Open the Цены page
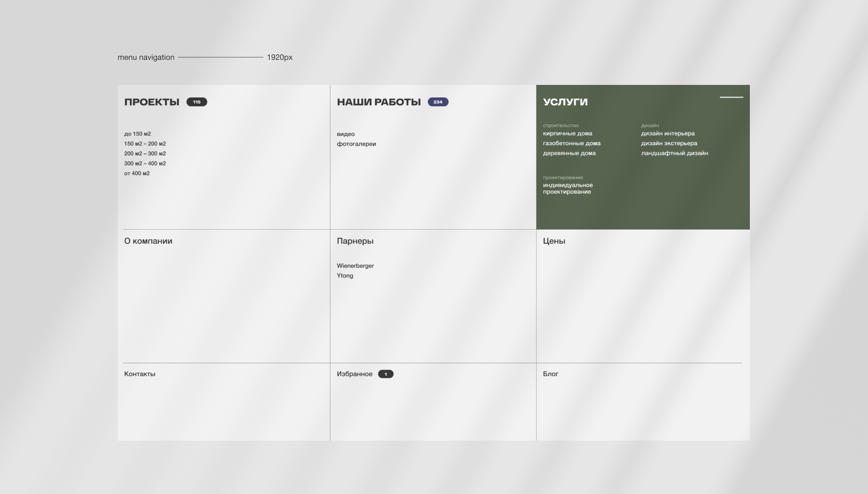This screenshot has height=494, width=868. coord(554,241)
